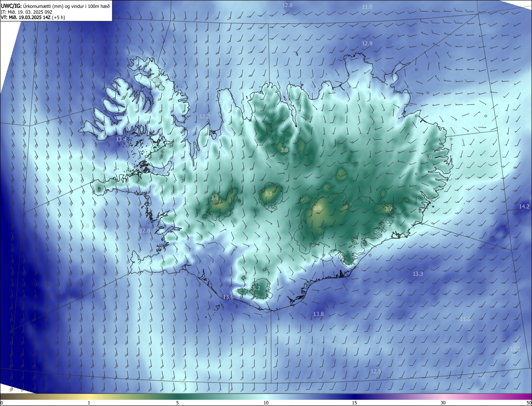Click the 3.8 value on the map
The width and height of the screenshot is (532, 406).
[x=284, y=150]
